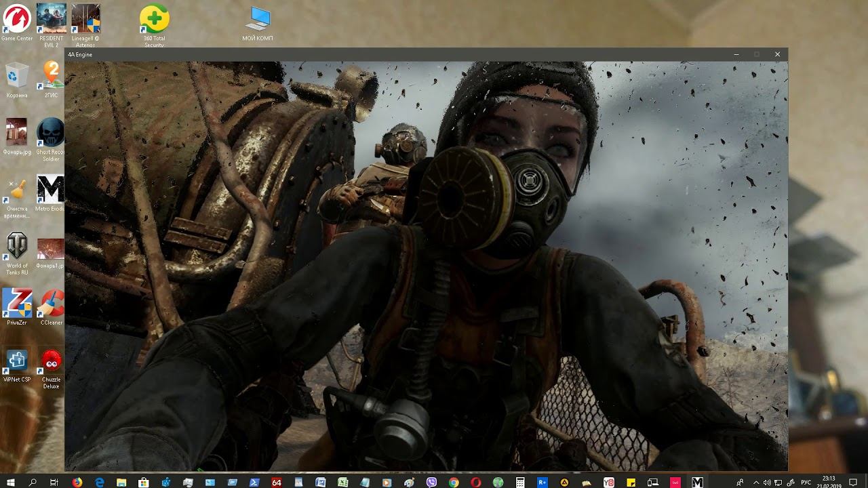
Task: Open the red 64 app on taskbar
Action: (277, 482)
